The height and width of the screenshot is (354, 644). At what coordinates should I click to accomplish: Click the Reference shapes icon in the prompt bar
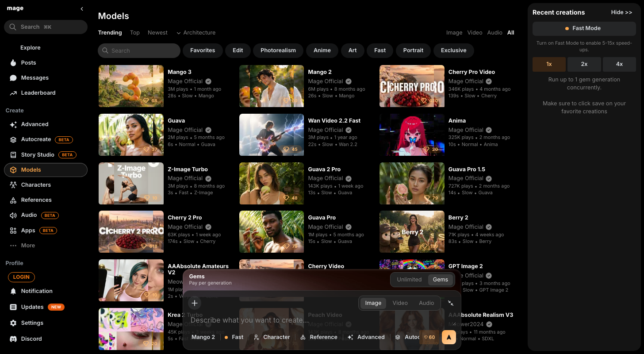coord(303,337)
